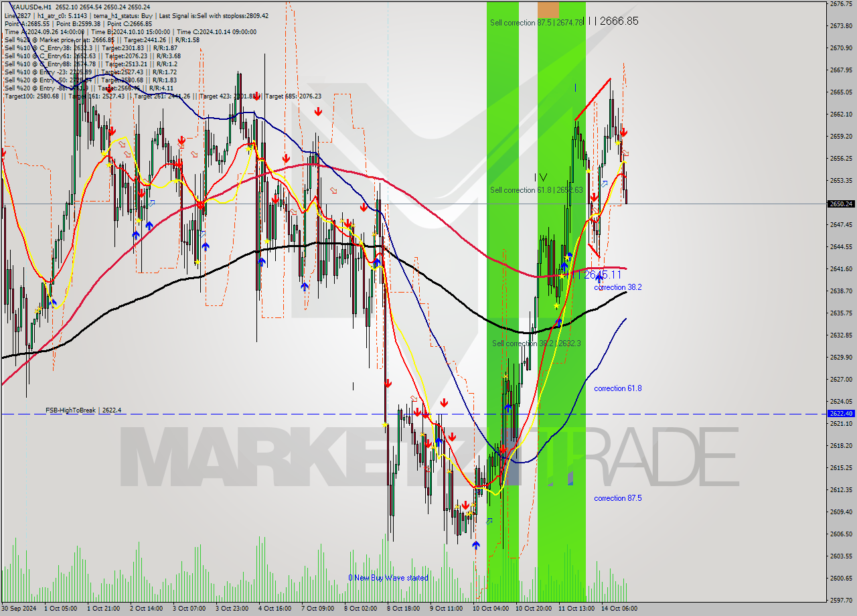Click the '8 Oct 18:00' time label
Image resolution: width=857 pixels, height=616 pixels.
(403, 609)
